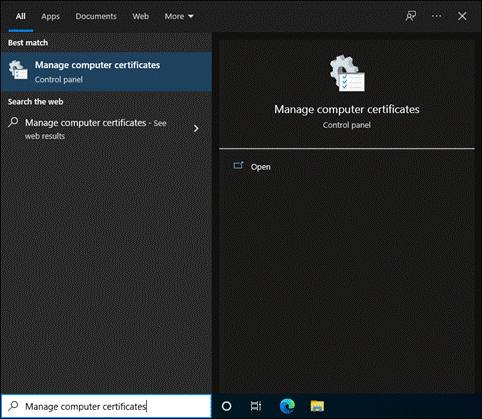Image resolution: width=482 pixels, height=419 pixels.
Task: Click the Control panel subtitle in preview pane
Action: (347, 125)
